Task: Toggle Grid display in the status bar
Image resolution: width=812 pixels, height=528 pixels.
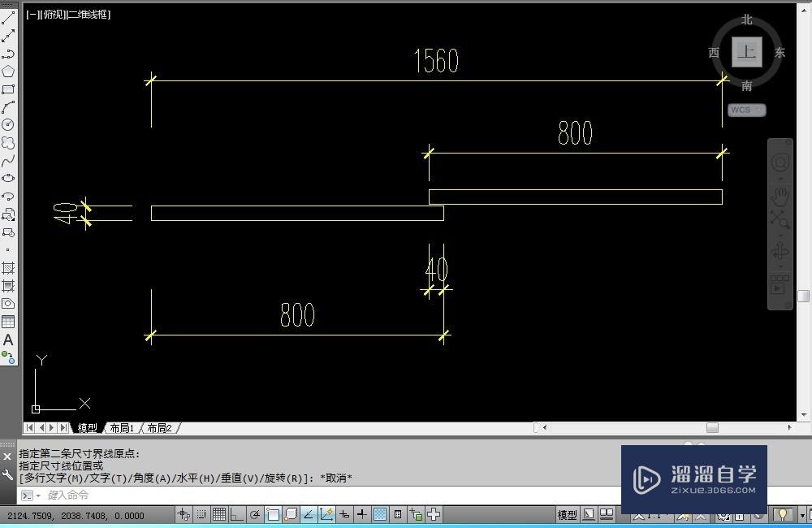Action: click(x=219, y=514)
